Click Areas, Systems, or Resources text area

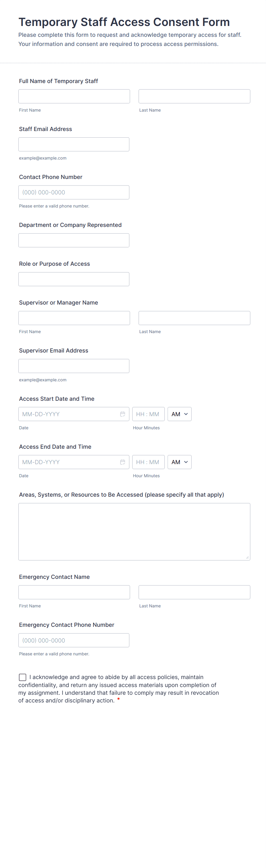click(134, 531)
